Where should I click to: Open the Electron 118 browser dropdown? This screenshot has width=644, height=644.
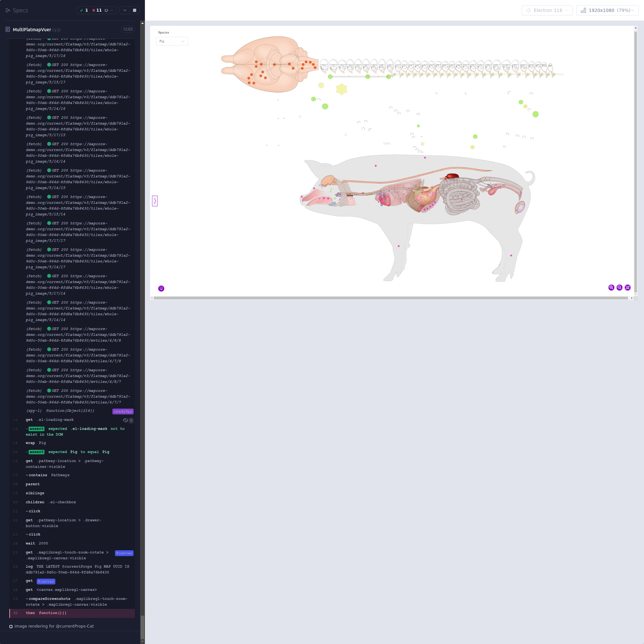coord(547,10)
